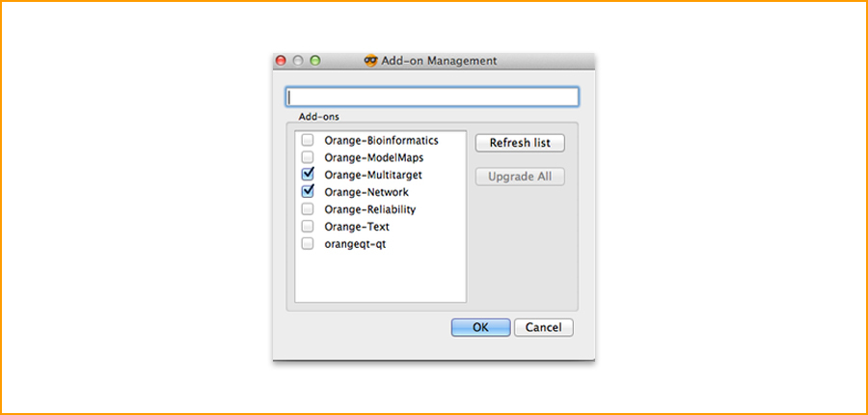Select the Orange-Multitarget label
This screenshot has width=868, height=415.
pyautogui.click(x=373, y=175)
